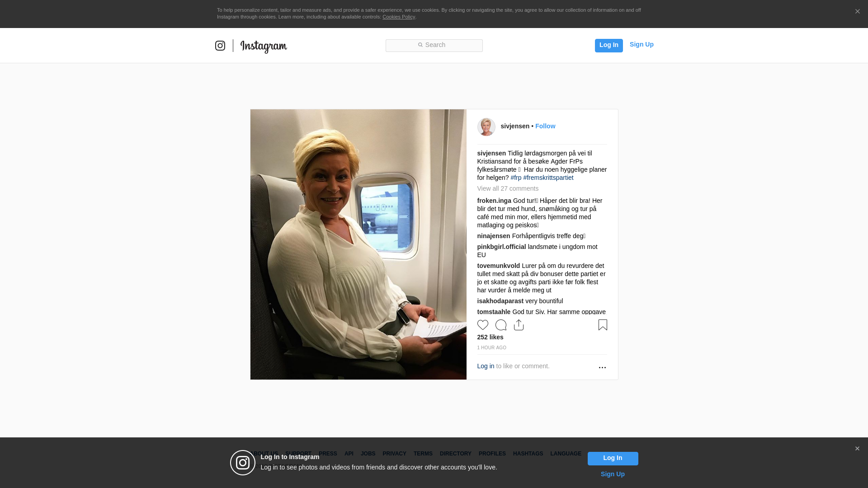This screenshot has height=488, width=868.
Task: Expand View all 27 comments
Action: point(508,188)
